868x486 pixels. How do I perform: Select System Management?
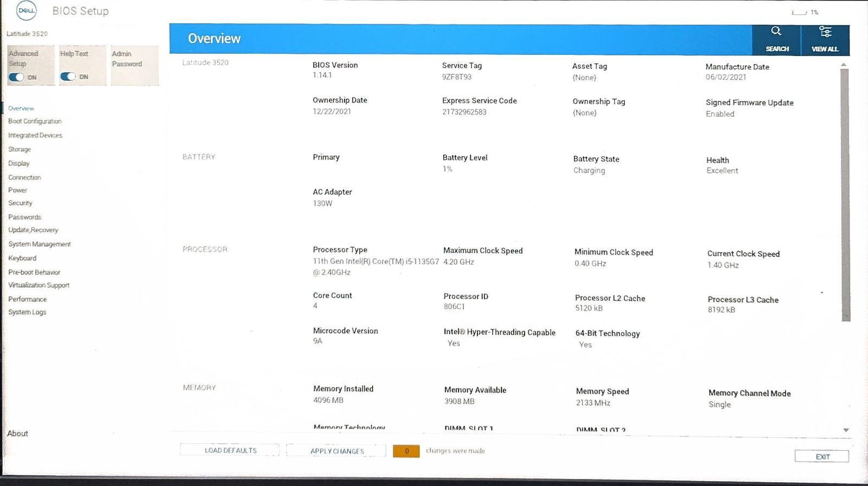(40, 244)
